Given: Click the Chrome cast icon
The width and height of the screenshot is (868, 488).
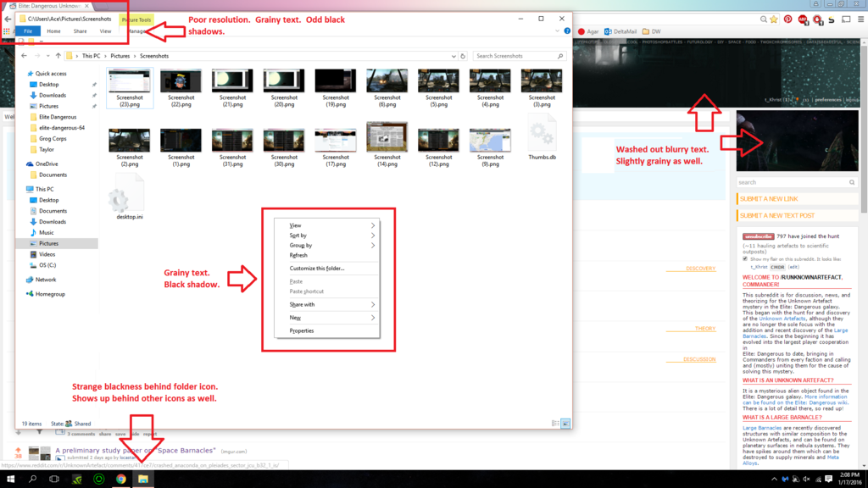Looking at the screenshot, I should (x=846, y=19).
